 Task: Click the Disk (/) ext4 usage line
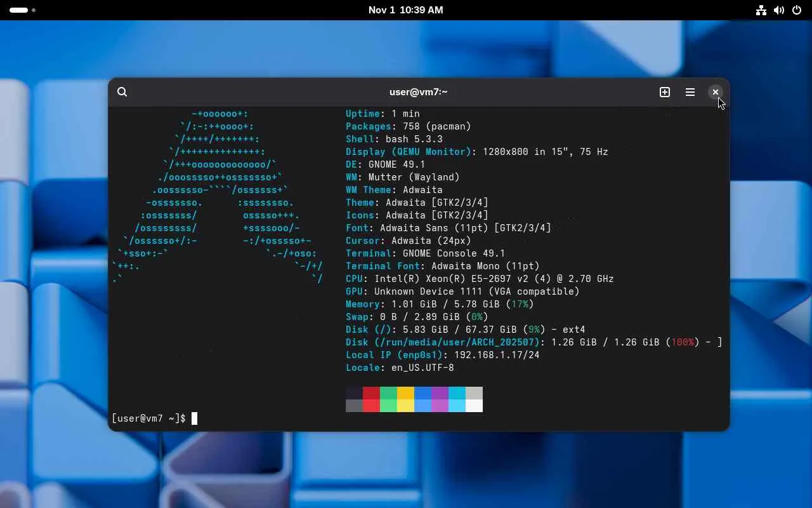point(466,330)
